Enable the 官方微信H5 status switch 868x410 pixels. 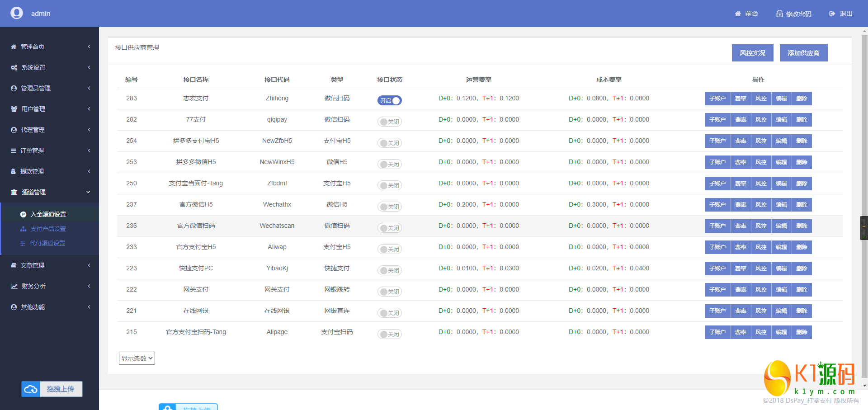389,207
